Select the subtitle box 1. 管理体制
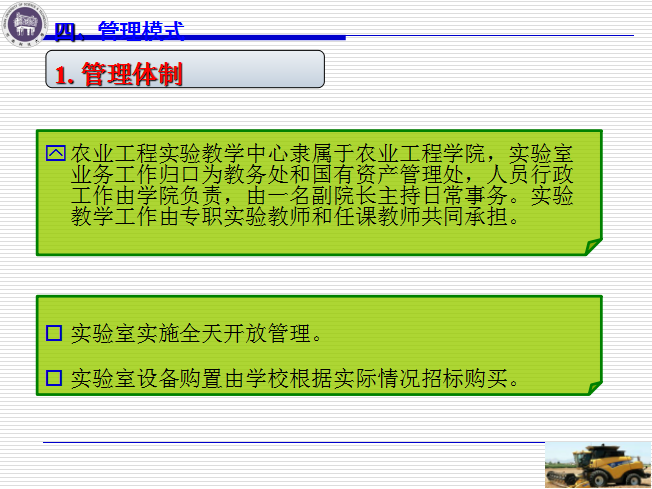Screen dimensions: 652x489 point(120,75)
